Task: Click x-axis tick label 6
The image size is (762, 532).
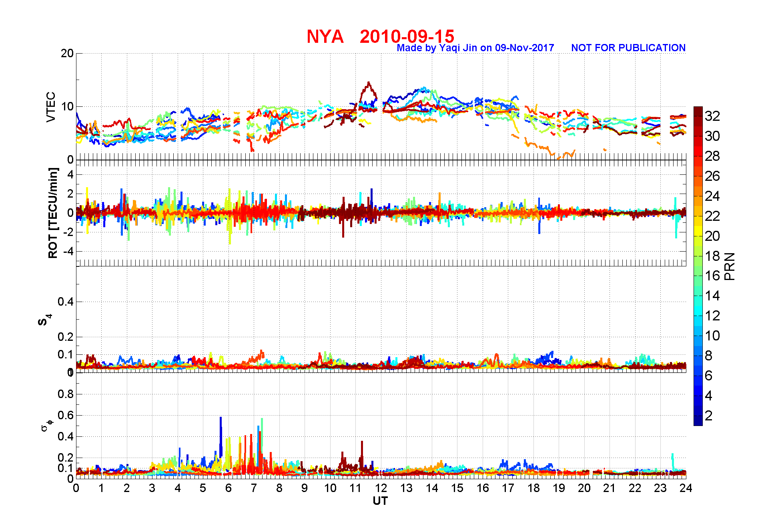Action: point(229,488)
